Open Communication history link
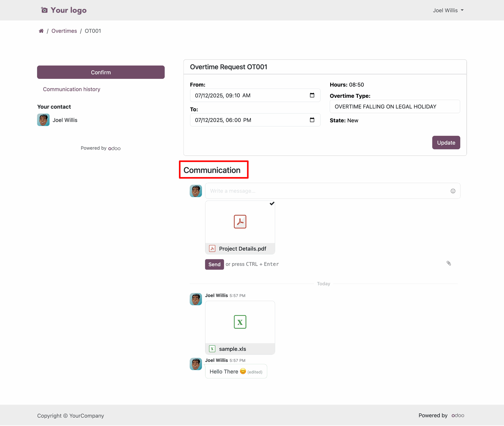Image resolution: width=504 pixels, height=426 pixels. (71, 89)
